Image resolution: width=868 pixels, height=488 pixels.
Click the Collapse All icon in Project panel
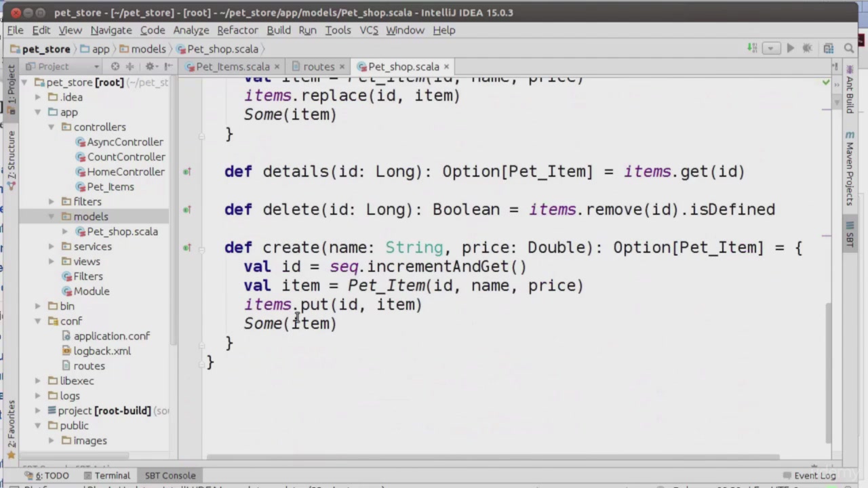click(x=131, y=66)
